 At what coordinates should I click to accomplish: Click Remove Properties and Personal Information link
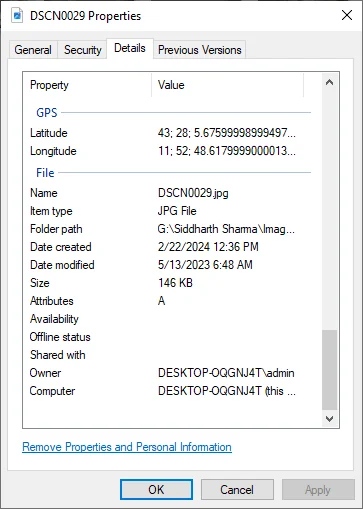tap(127, 447)
